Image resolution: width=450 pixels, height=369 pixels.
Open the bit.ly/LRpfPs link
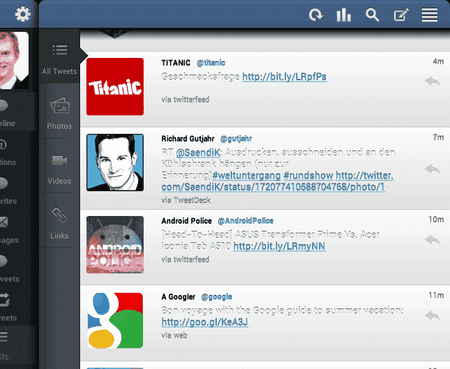284,77
